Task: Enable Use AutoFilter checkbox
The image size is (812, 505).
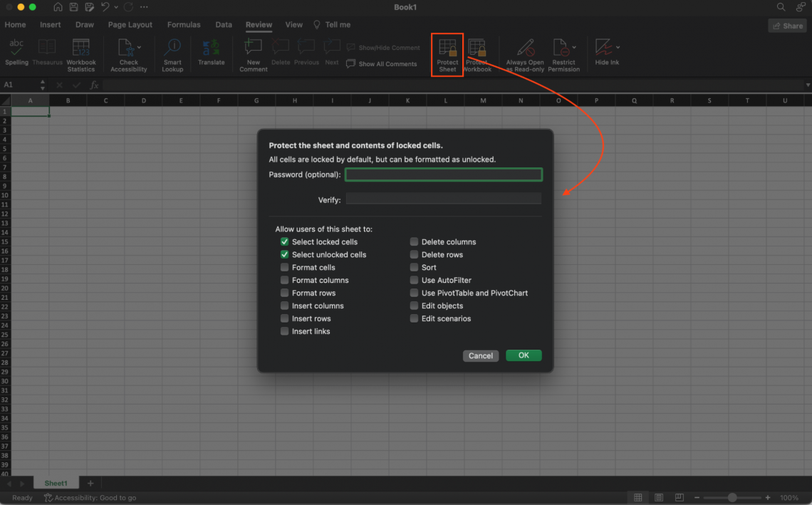Action: pos(414,281)
